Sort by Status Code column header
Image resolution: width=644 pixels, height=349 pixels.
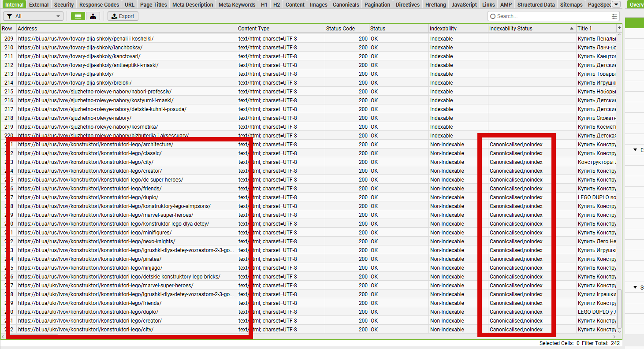pos(347,28)
